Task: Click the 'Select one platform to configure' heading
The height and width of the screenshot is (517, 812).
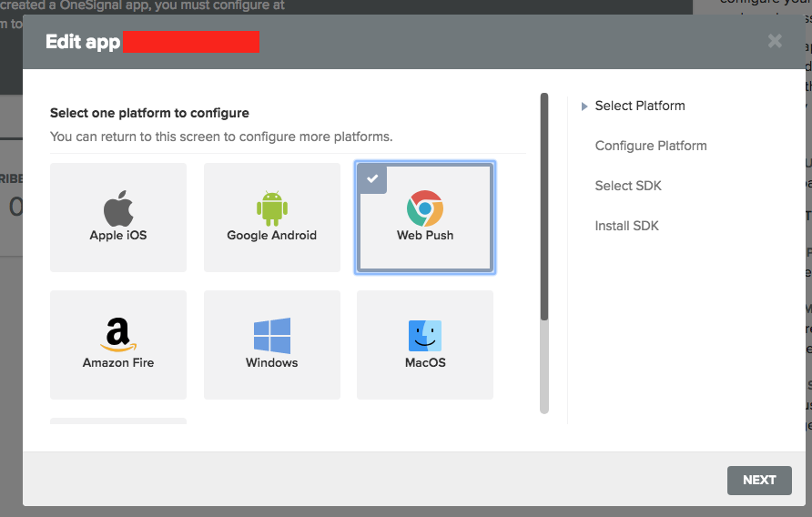Action: (149, 113)
